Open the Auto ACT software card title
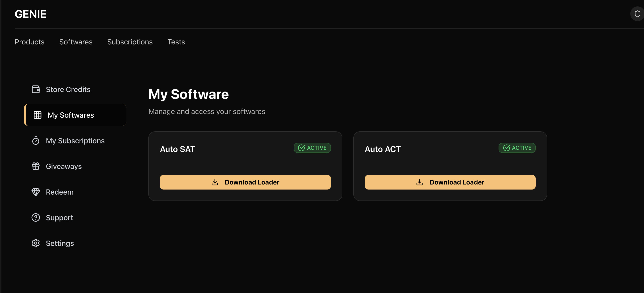The height and width of the screenshot is (293, 644). point(383,149)
